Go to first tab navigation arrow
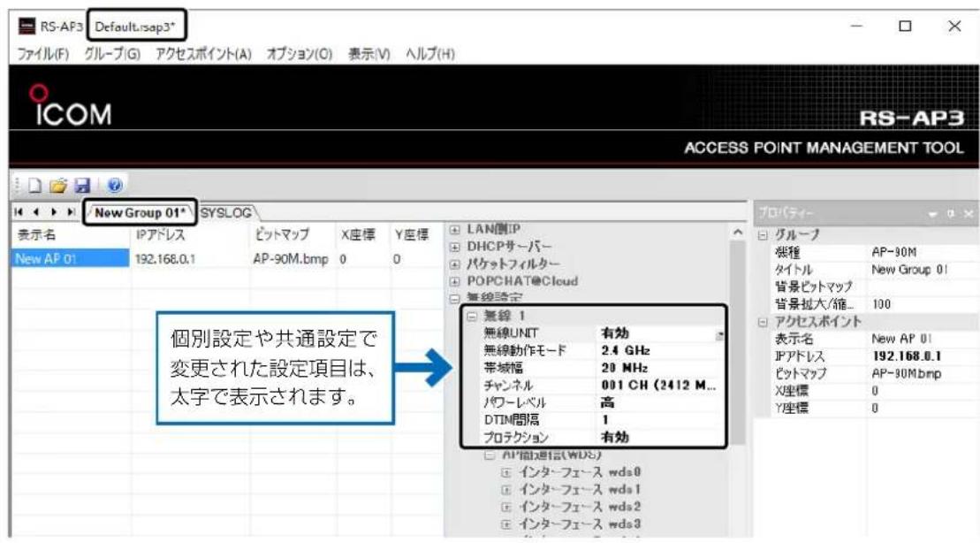Screen dimensions: 980x543 click(19, 213)
